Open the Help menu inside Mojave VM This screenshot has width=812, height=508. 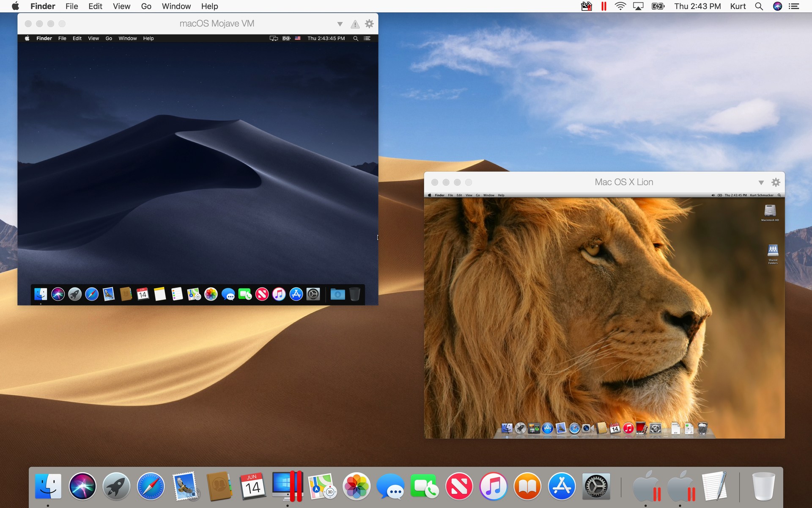tap(148, 39)
